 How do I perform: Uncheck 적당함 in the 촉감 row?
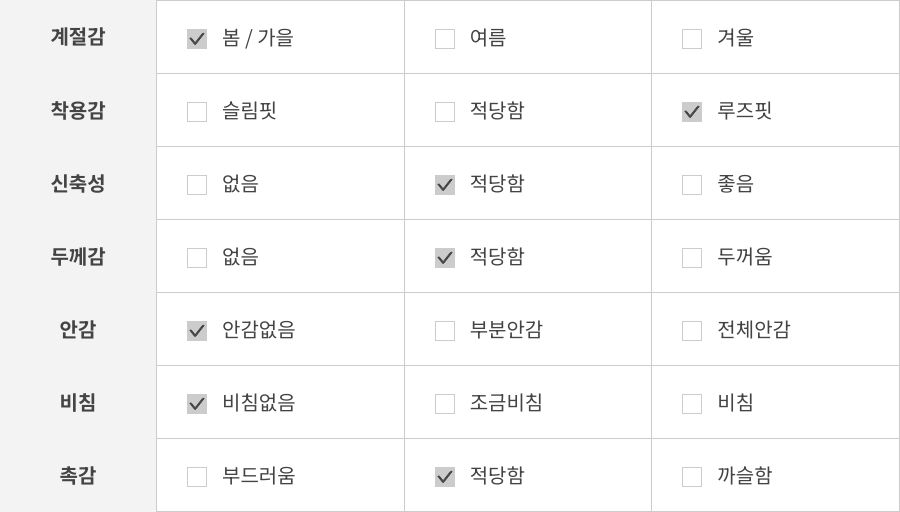[445, 477]
